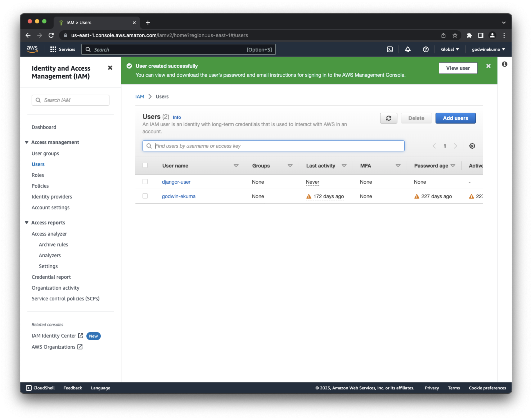The height and width of the screenshot is (420, 532).
Task: Toggle the select-all users checkbox
Action: pos(145,166)
